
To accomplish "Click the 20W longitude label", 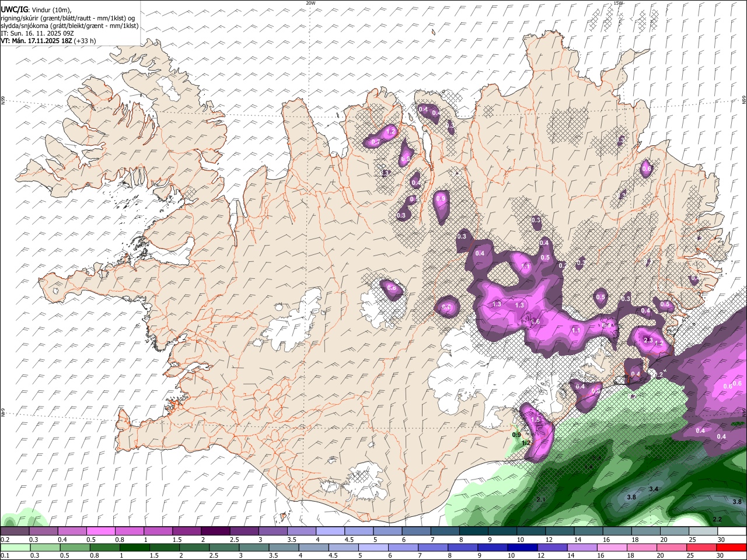I will tap(310, 3).
